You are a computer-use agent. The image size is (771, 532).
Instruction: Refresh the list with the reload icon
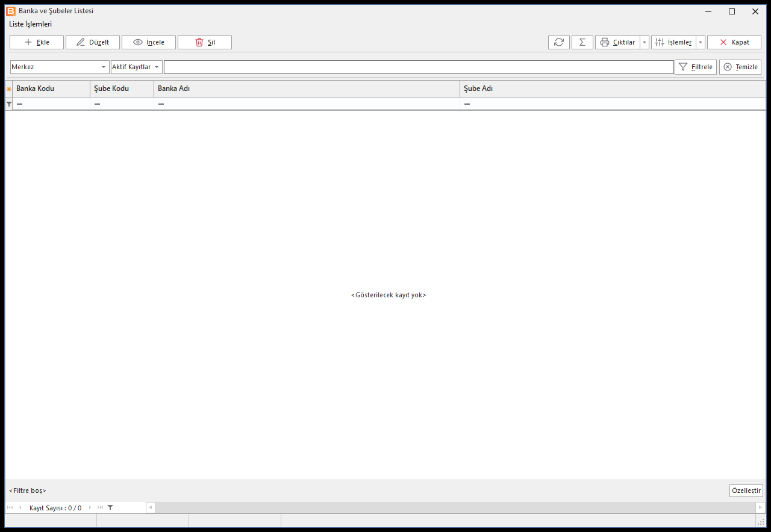[x=559, y=42]
